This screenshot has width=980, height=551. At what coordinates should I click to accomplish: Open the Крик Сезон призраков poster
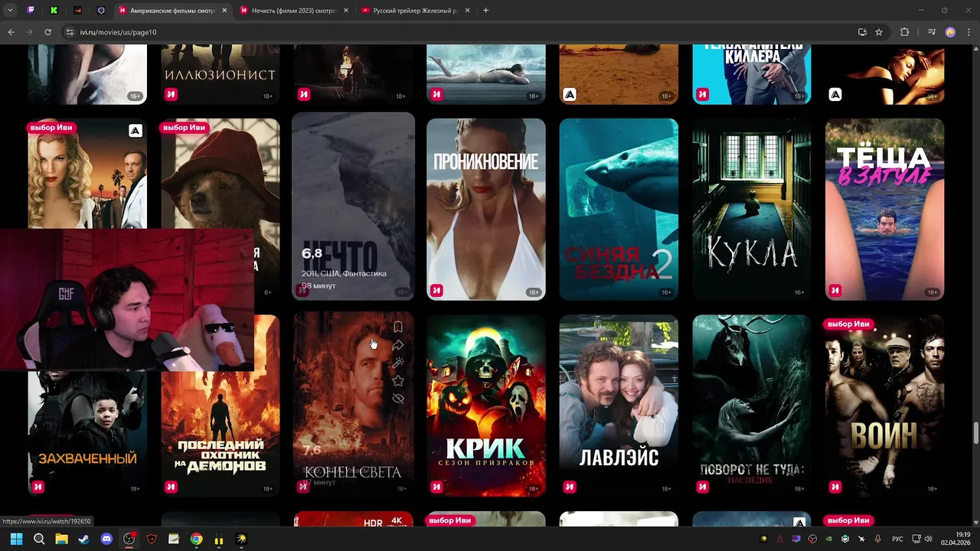486,406
